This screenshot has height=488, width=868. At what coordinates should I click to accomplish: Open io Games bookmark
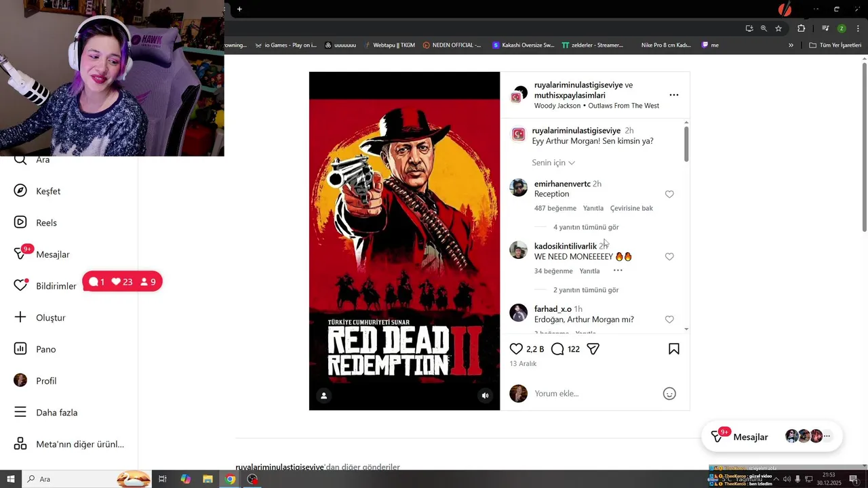click(285, 45)
